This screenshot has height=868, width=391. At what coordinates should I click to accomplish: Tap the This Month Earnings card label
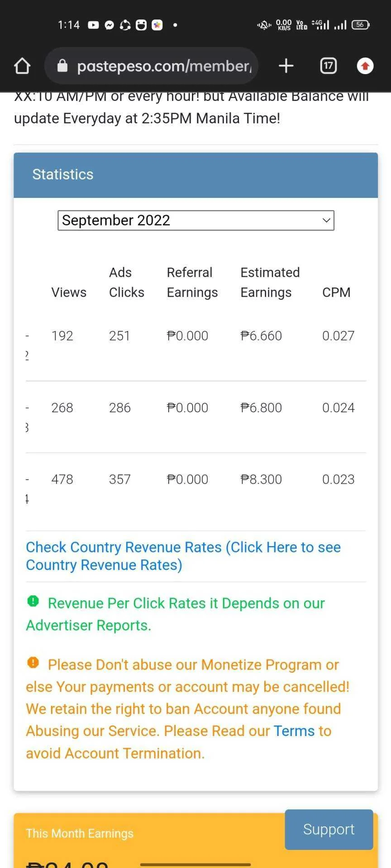pyautogui.click(x=80, y=833)
